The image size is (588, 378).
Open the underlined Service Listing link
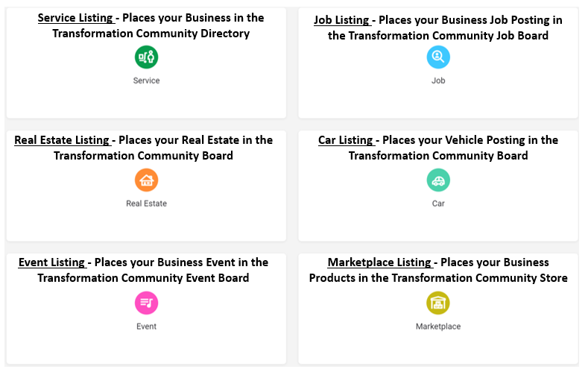[x=76, y=18]
